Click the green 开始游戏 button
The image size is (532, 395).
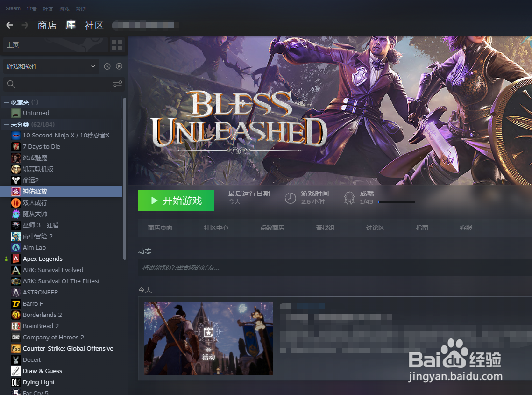[176, 201]
